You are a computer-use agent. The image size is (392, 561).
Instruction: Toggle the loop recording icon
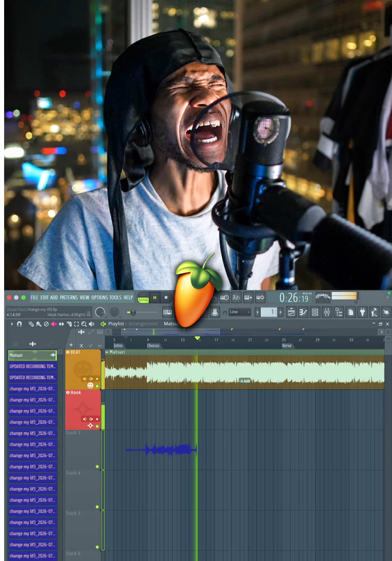[x=260, y=298]
